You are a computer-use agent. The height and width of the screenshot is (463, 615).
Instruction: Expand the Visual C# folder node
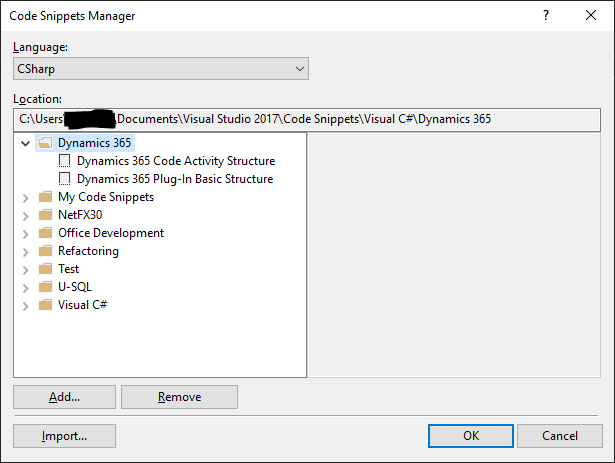(26, 305)
